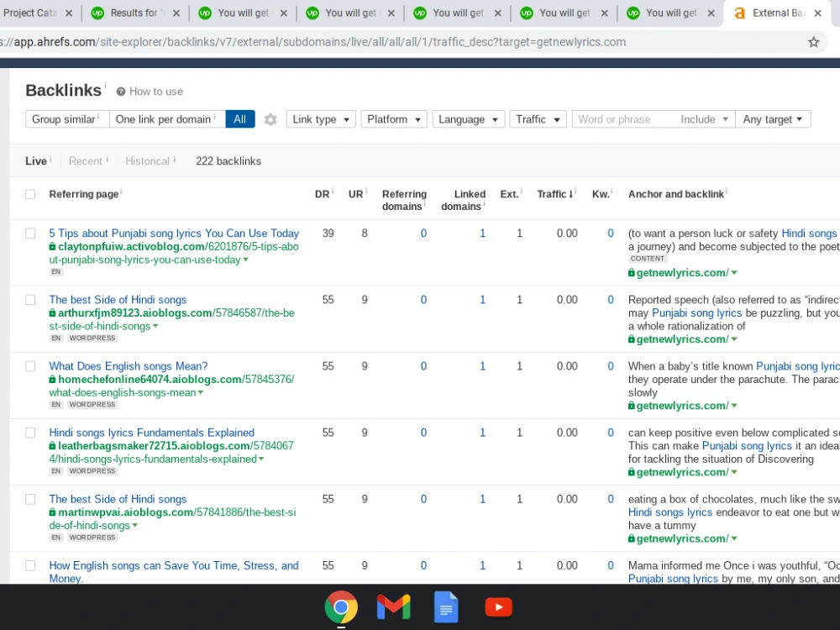
Task: Check the 5 Tips about Punjabi row
Action: pyautogui.click(x=30, y=233)
